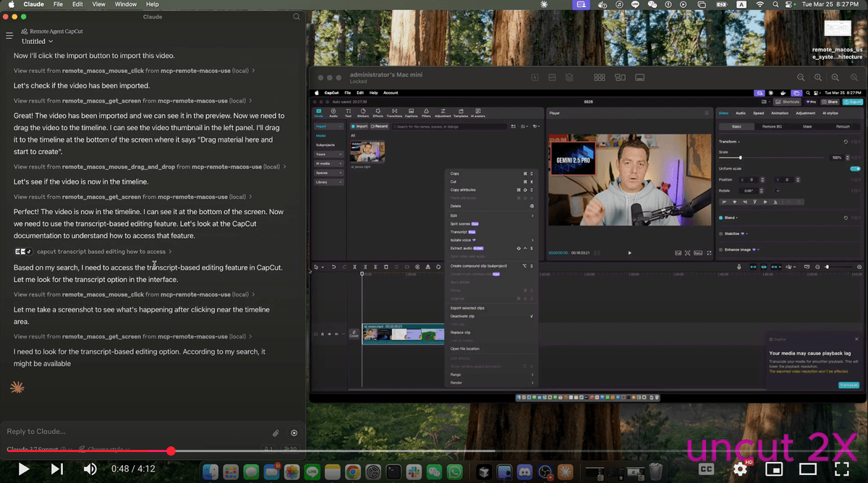Open the AI avatars panel icon

(x=478, y=113)
